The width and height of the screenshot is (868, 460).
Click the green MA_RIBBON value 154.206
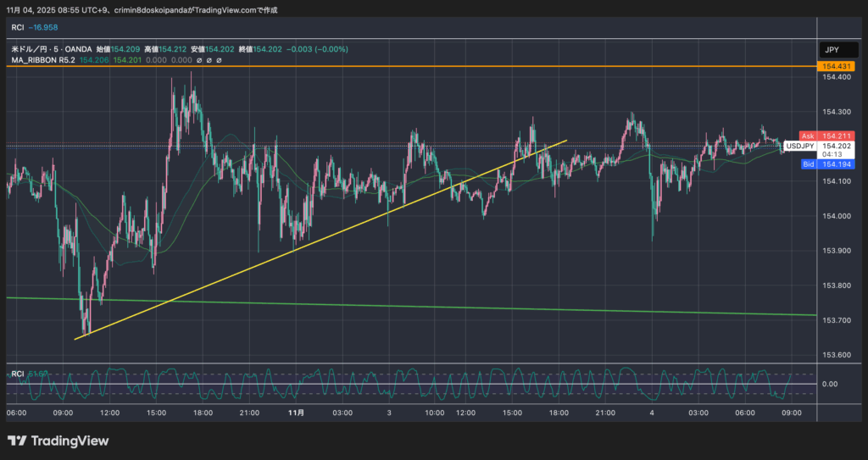[x=93, y=60]
